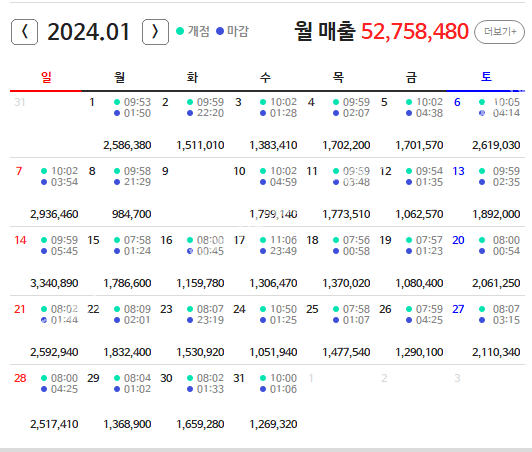Screen dimensions: 532x452
Task: Open January 1 sales of 2,586,380
Action: pos(127,145)
